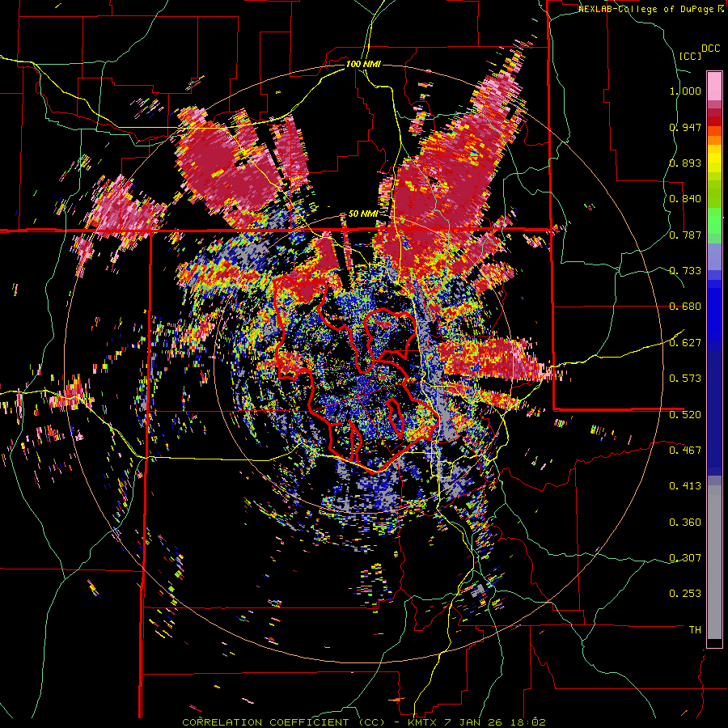Click the DCC product label
The width and height of the screenshot is (728, 728).
tap(710, 49)
